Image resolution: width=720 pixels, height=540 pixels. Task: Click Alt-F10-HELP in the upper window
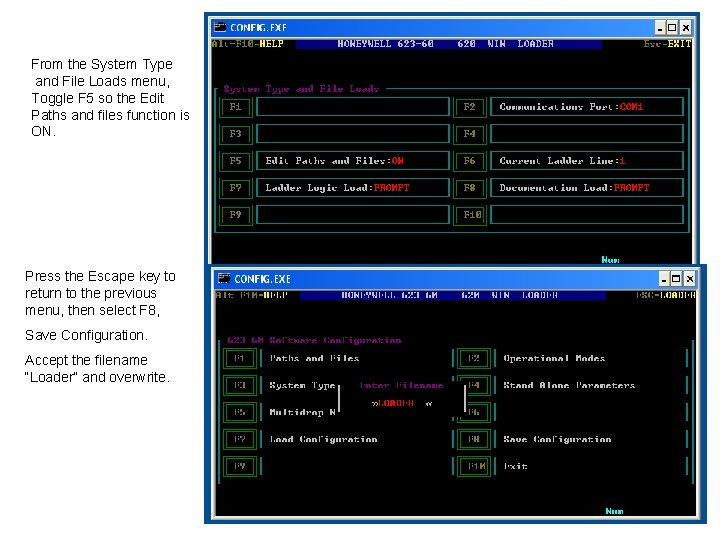[248, 44]
